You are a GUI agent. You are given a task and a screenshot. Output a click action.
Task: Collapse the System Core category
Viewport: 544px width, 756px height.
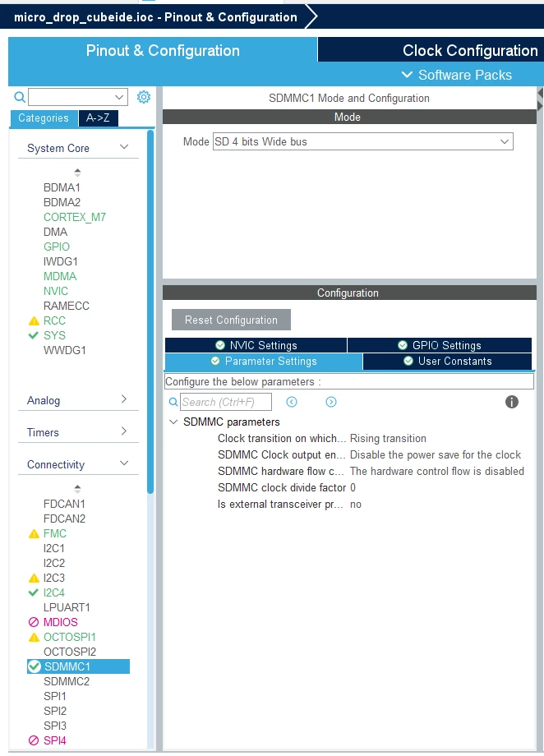(x=124, y=146)
